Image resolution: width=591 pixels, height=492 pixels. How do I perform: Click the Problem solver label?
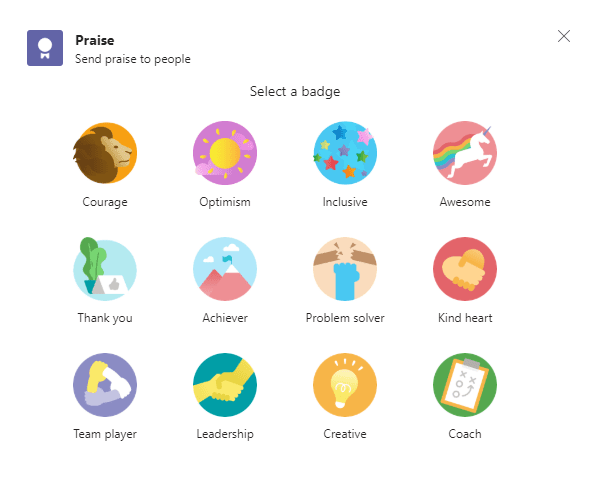click(x=345, y=318)
